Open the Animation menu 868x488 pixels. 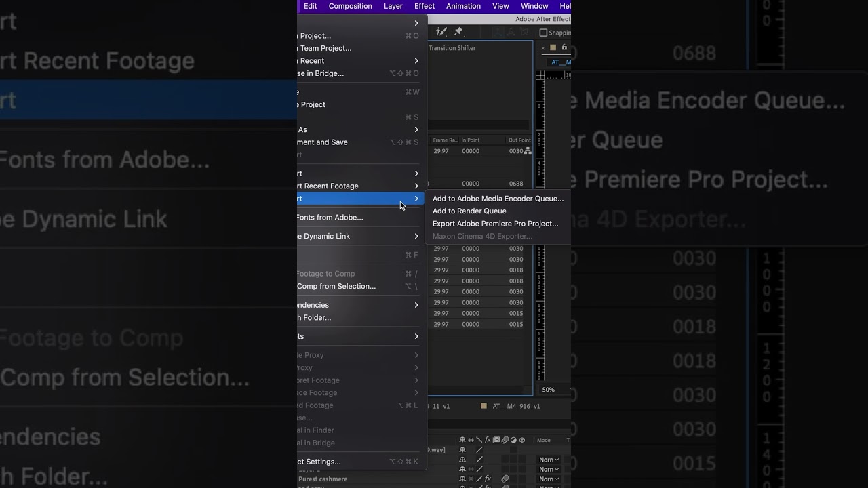[x=463, y=6]
